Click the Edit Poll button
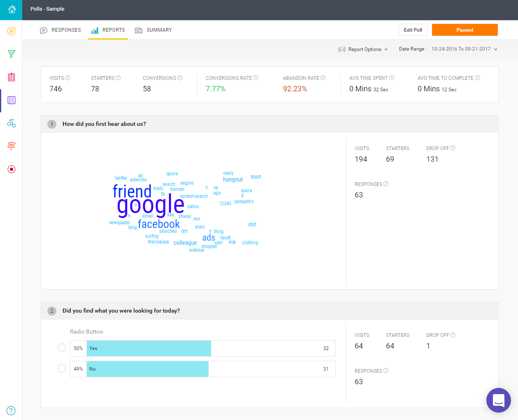The width and height of the screenshot is (518, 420). 413,30
